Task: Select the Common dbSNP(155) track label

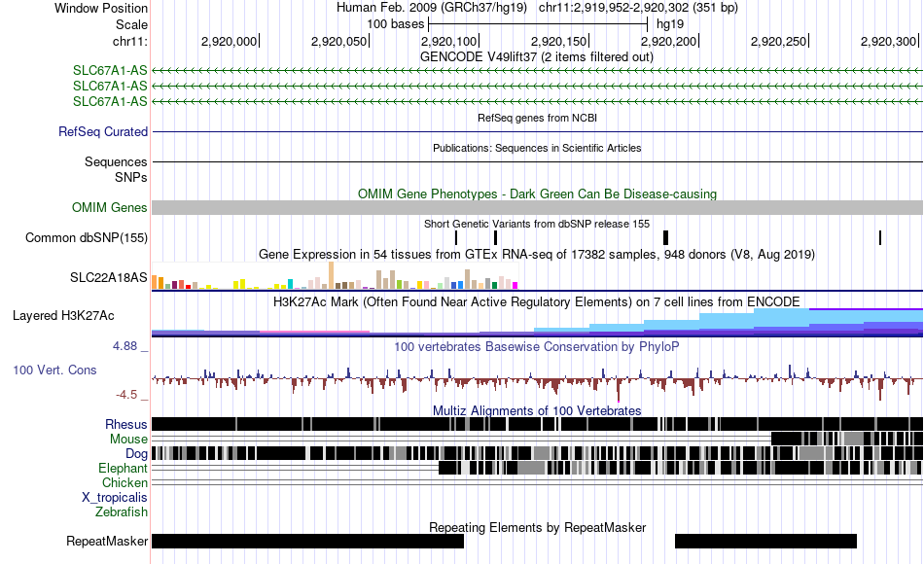Action: pyautogui.click(x=86, y=237)
